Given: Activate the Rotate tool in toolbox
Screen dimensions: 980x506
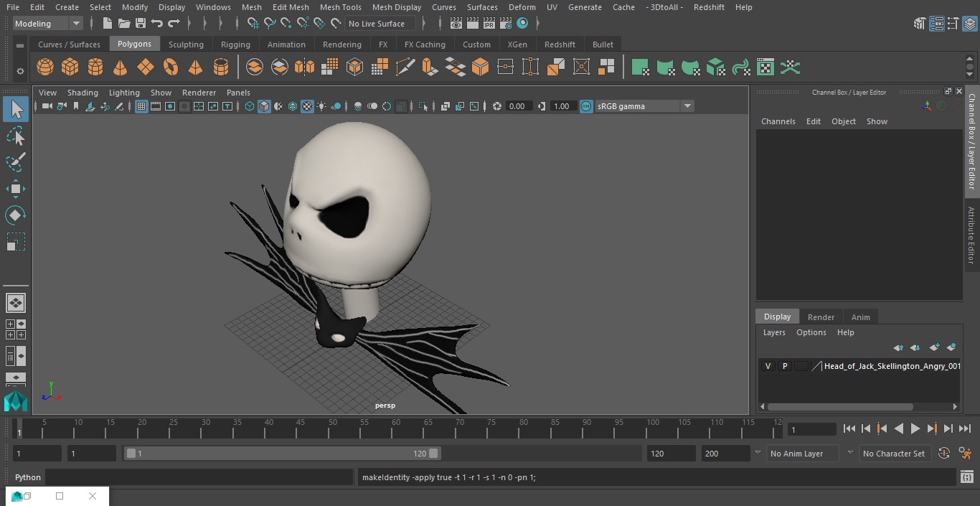Looking at the screenshot, I should pyautogui.click(x=16, y=215).
